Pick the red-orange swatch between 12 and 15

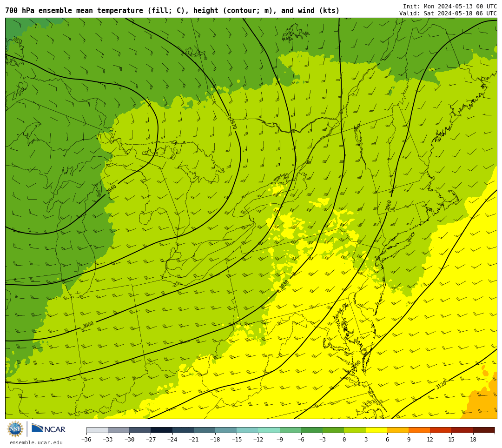(441, 430)
